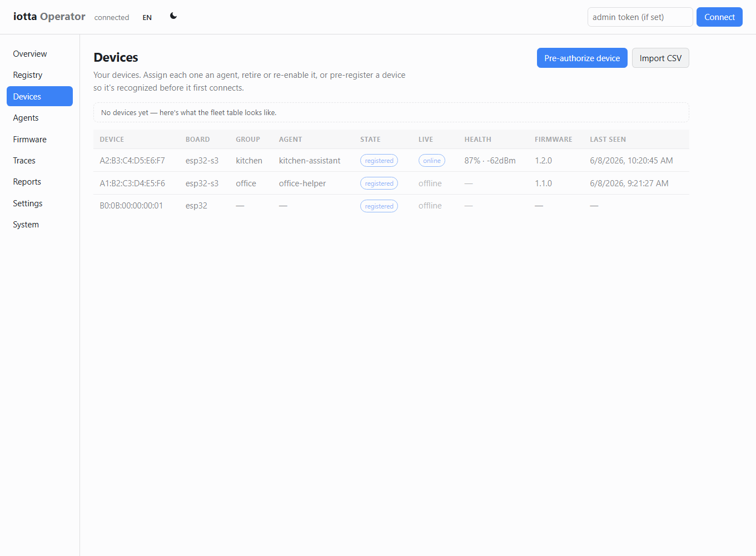Screen dimensions: 756x556
Task: Click the connected status indicator
Action: 112,17
